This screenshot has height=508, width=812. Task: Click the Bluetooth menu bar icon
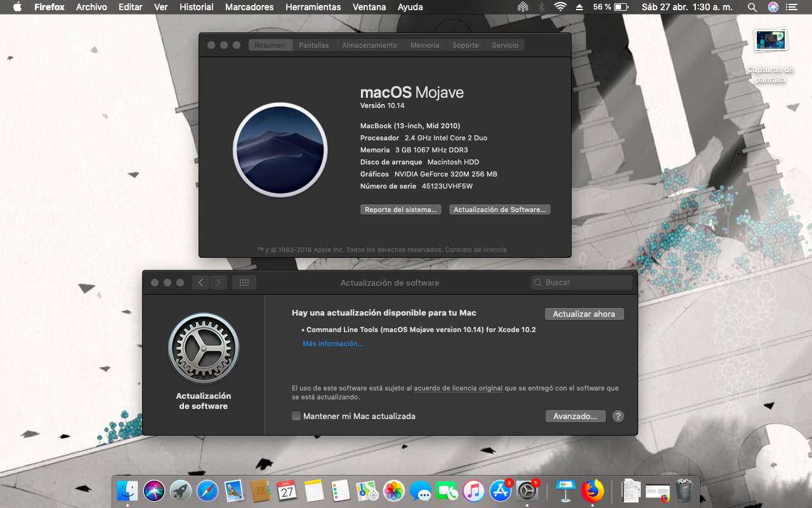point(541,7)
